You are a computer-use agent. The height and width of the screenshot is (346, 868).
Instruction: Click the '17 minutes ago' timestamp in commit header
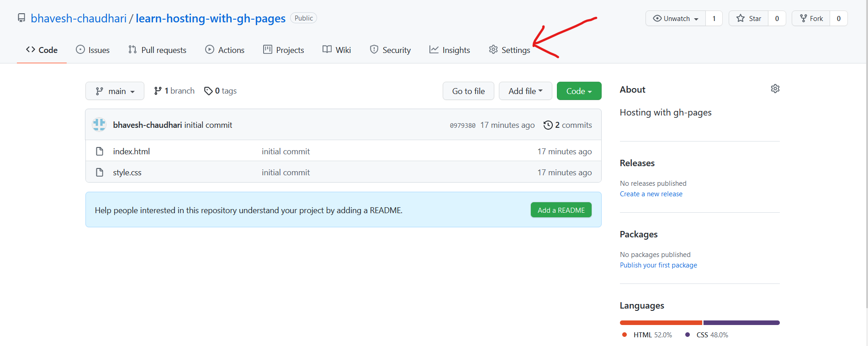507,125
